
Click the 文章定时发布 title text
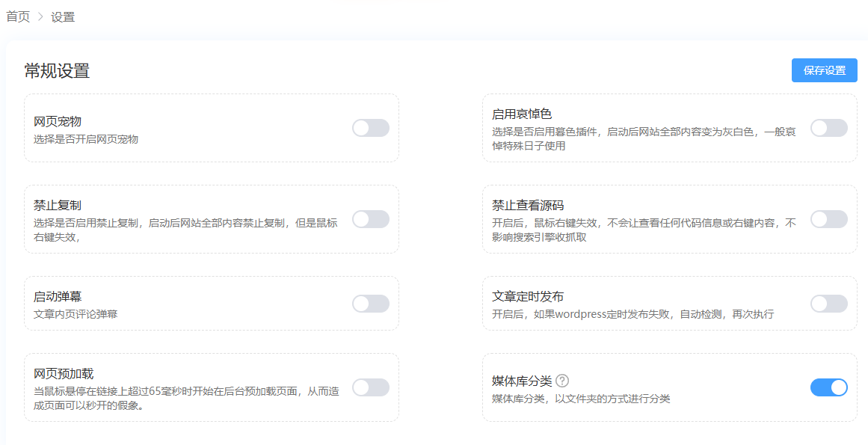[x=528, y=297]
